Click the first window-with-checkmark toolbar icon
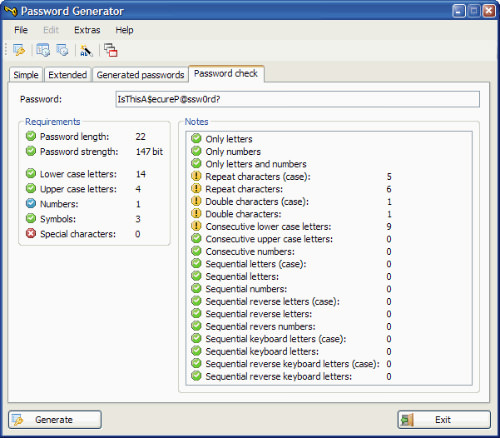 pos(43,50)
